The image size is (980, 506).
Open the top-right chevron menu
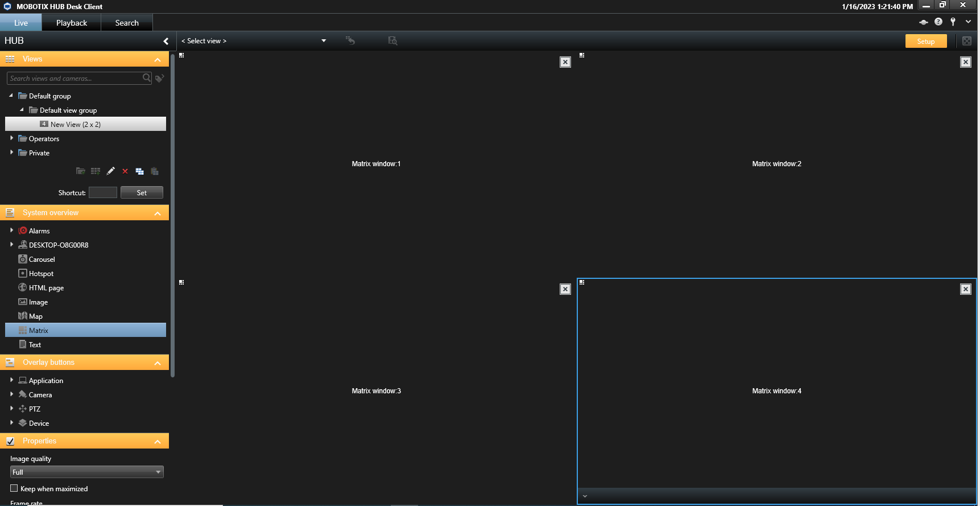pos(968,22)
